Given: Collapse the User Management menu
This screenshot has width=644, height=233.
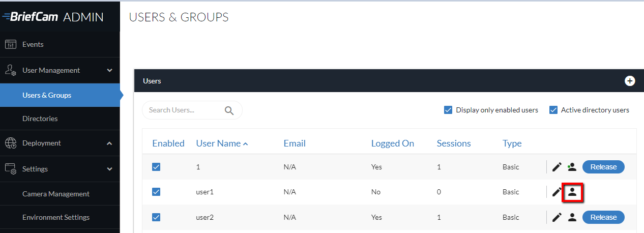Looking at the screenshot, I should [109, 70].
